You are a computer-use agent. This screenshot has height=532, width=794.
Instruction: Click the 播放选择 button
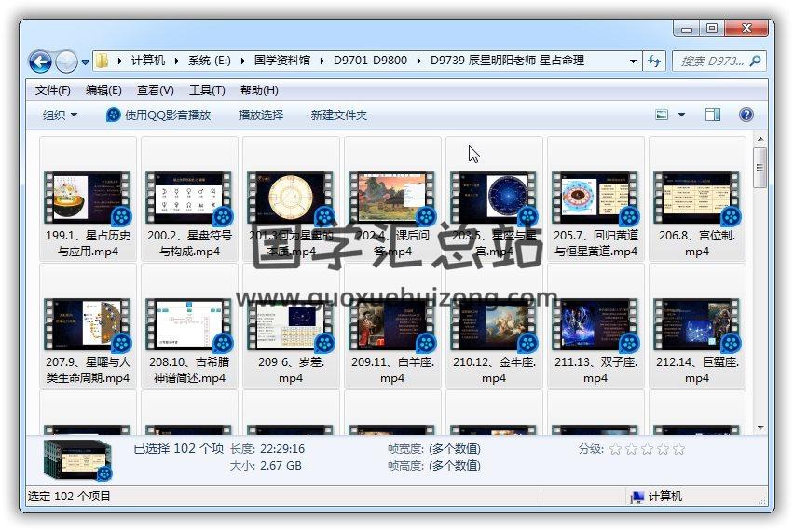tap(261, 115)
